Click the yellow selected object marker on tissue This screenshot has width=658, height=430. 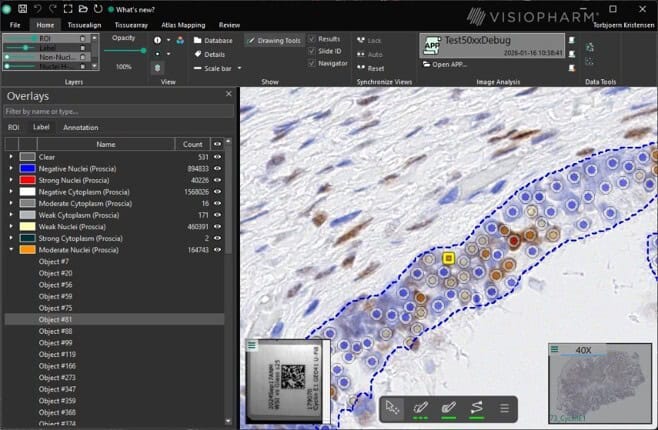click(449, 258)
